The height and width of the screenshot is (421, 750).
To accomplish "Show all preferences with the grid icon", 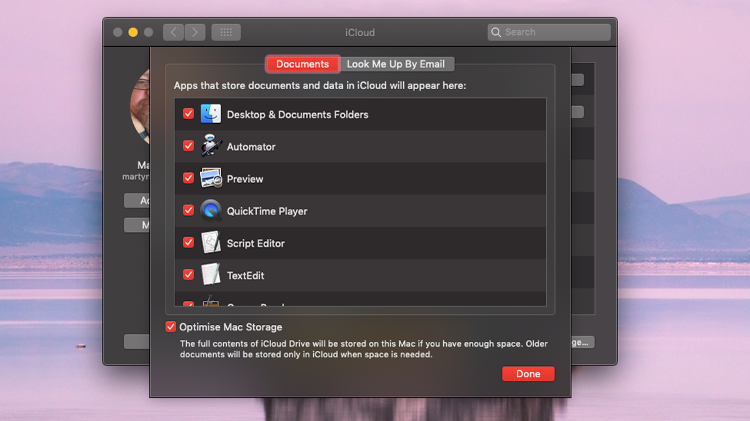I will point(226,33).
